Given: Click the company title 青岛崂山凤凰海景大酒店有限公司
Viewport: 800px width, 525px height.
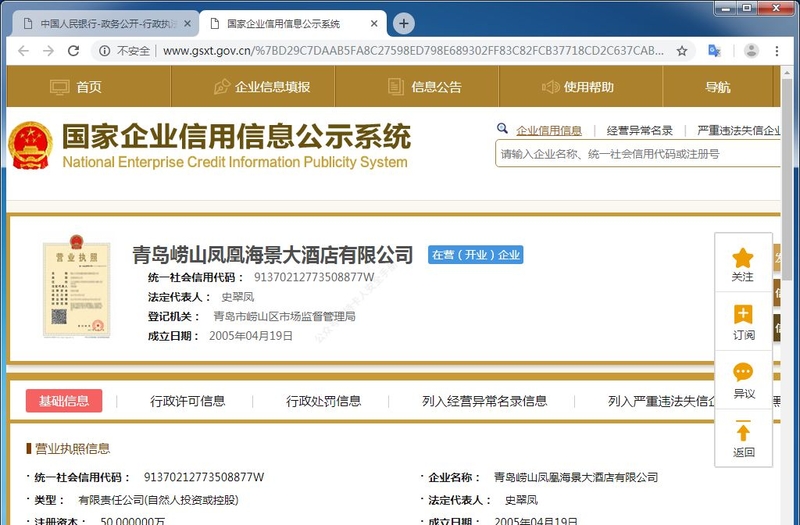Looking at the screenshot, I should click(272, 255).
